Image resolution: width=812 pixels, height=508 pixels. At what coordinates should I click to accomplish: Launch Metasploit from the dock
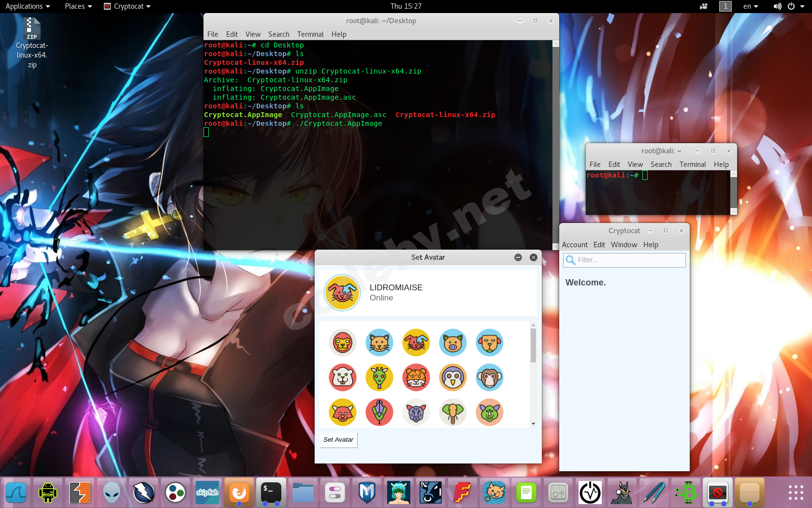367,493
